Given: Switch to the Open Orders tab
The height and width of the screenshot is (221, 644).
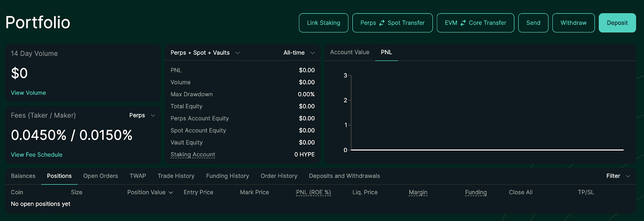Looking at the screenshot, I should tap(101, 176).
